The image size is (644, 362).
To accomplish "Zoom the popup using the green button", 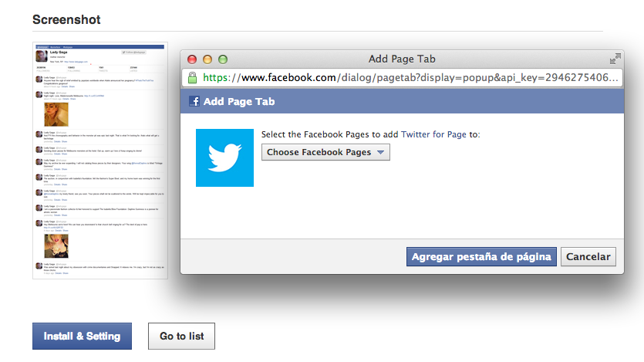I will pos(223,59).
